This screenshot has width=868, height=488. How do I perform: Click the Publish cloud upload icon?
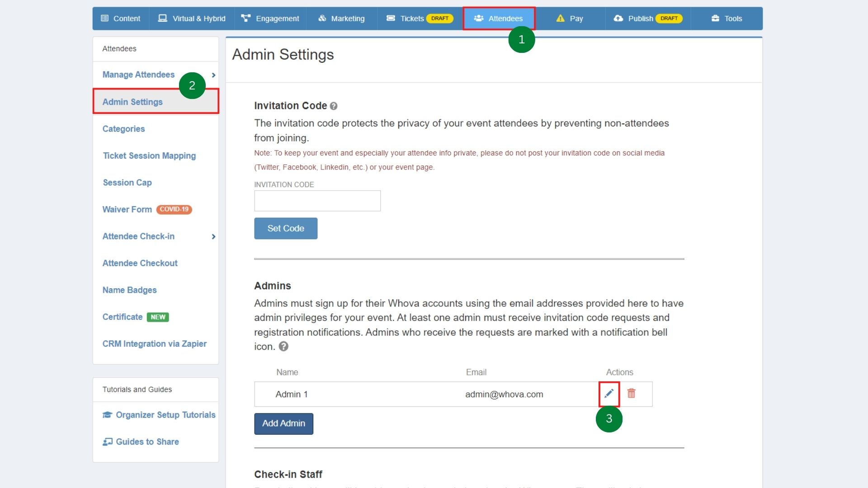pyautogui.click(x=618, y=19)
